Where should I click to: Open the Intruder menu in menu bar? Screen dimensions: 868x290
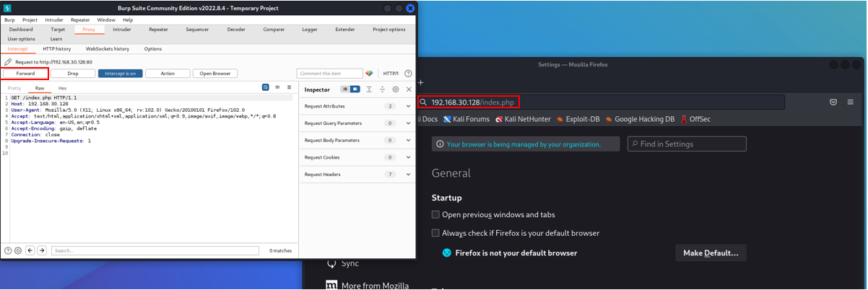point(54,20)
